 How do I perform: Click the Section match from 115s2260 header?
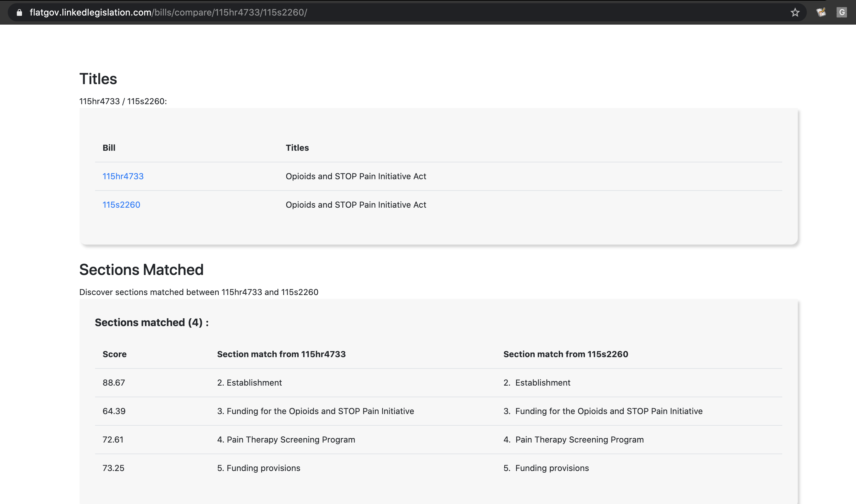pos(565,354)
